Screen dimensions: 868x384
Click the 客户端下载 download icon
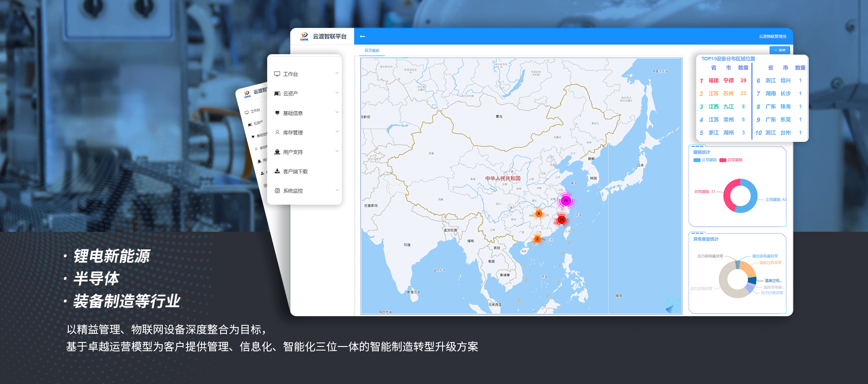tap(277, 171)
